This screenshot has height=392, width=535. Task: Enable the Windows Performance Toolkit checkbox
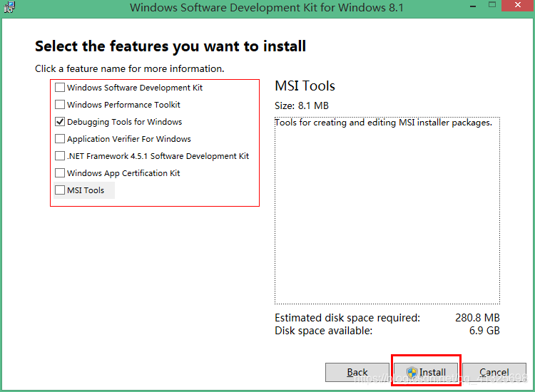point(60,105)
